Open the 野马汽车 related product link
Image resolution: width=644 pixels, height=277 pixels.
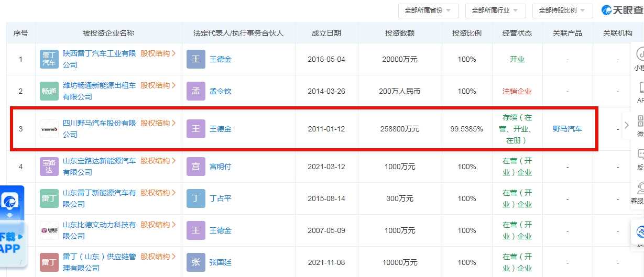567,129
